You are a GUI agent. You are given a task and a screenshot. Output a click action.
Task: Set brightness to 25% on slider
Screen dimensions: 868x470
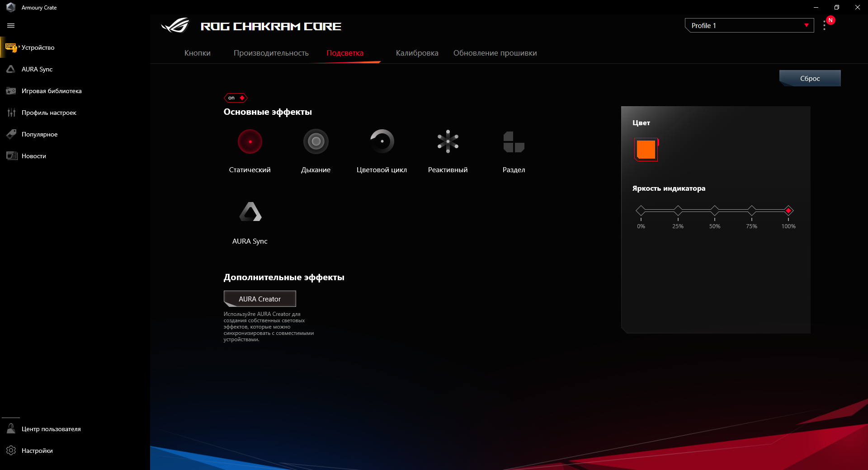678,211
